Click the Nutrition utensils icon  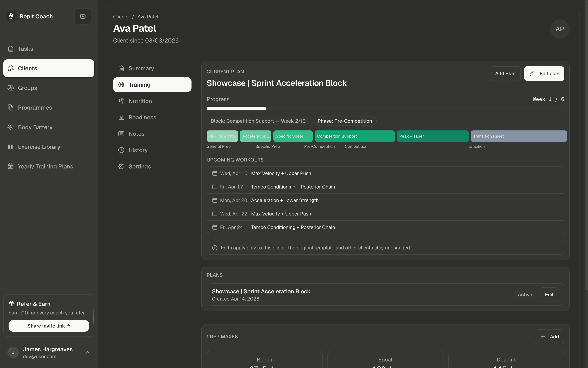[x=121, y=101]
